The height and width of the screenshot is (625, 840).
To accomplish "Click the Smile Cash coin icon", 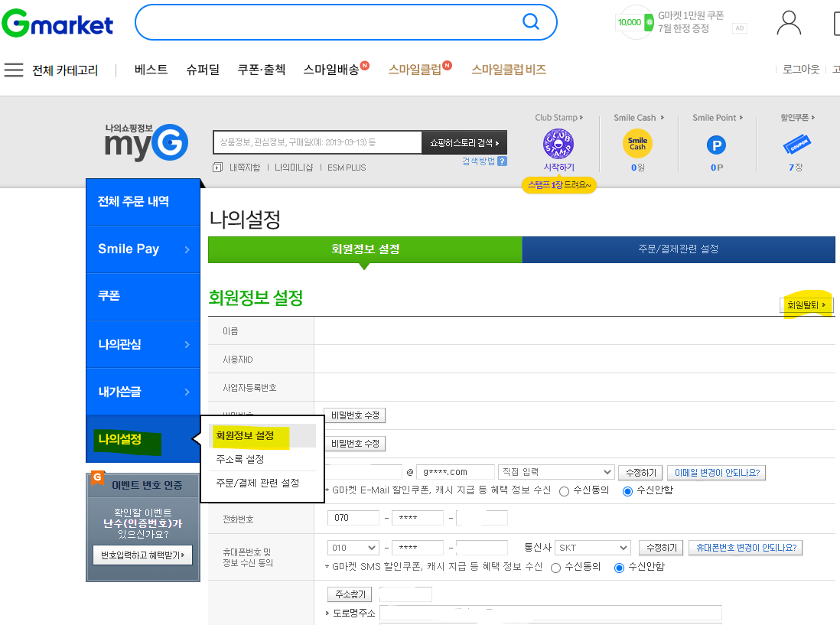I will pos(637,144).
